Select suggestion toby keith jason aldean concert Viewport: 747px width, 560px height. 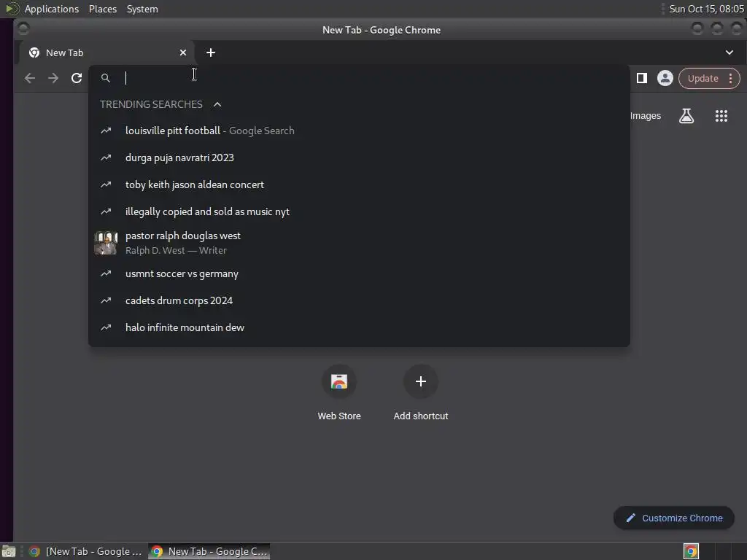[359, 184]
